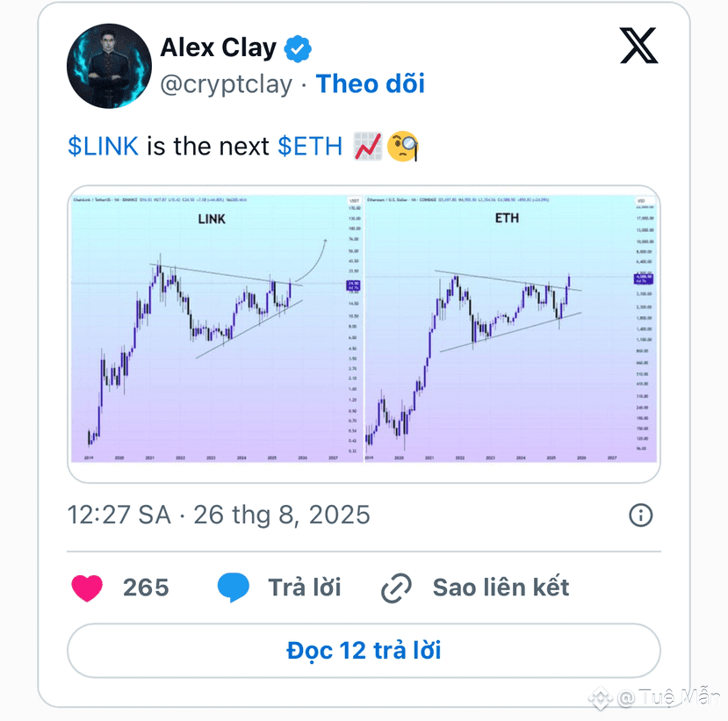
Task: Open the @cryptclay handle
Action: pyautogui.click(x=226, y=85)
